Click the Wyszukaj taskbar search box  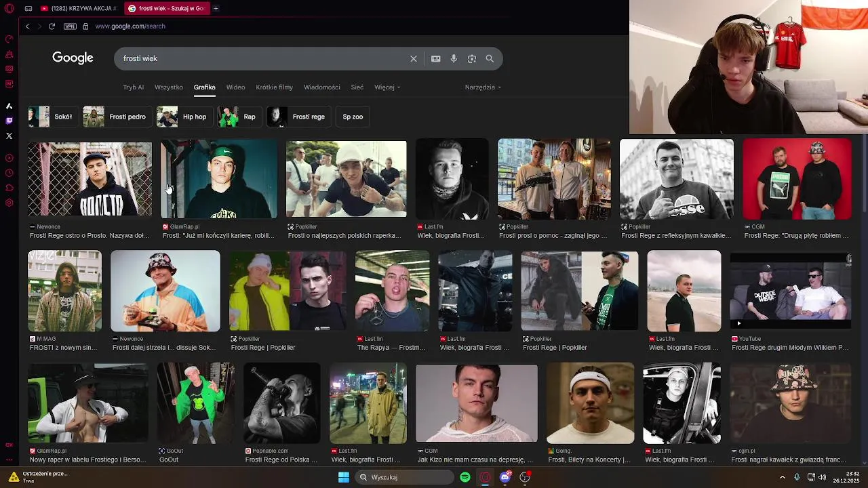point(404,477)
